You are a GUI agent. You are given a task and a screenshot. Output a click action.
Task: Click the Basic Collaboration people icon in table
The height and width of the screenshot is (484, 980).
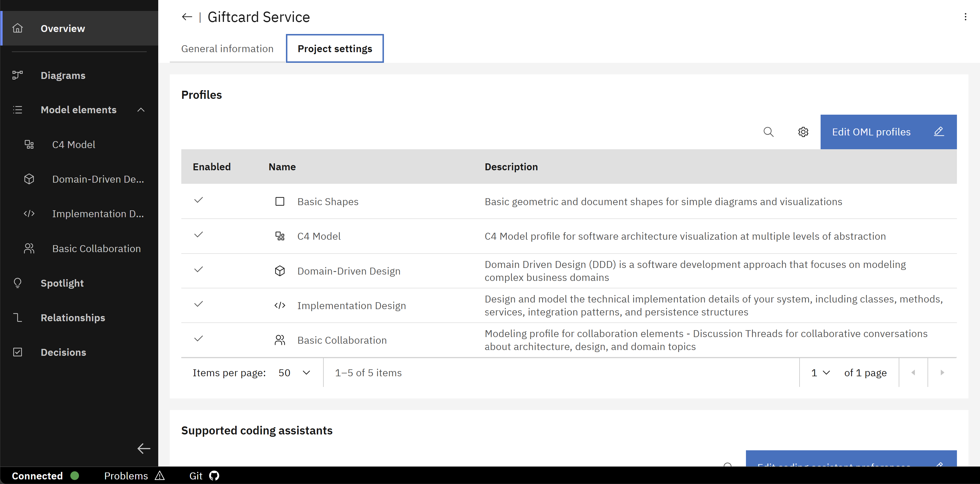[280, 340]
